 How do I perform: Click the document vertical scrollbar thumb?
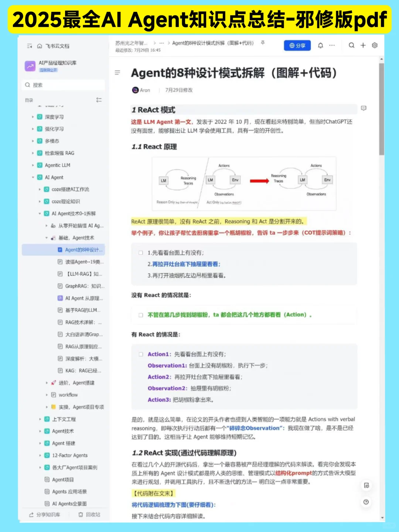tap(382, 109)
